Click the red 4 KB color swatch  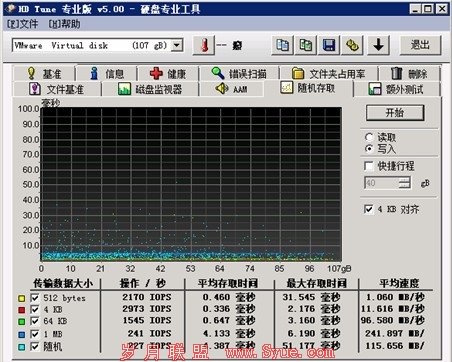click(22, 310)
